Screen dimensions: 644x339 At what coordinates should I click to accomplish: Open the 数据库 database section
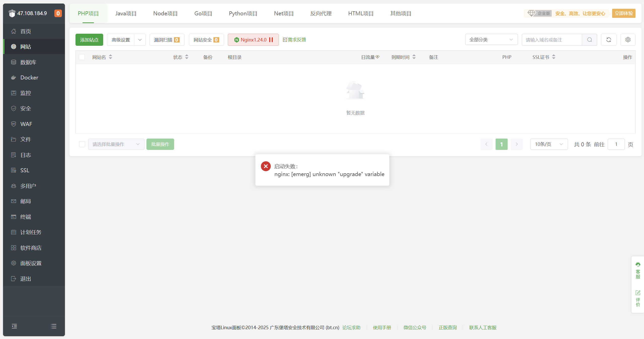click(34, 62)
